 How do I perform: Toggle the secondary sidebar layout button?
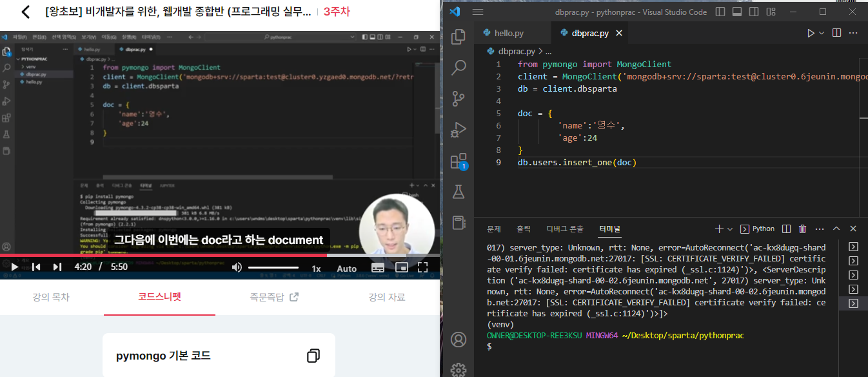pos(753,12)
